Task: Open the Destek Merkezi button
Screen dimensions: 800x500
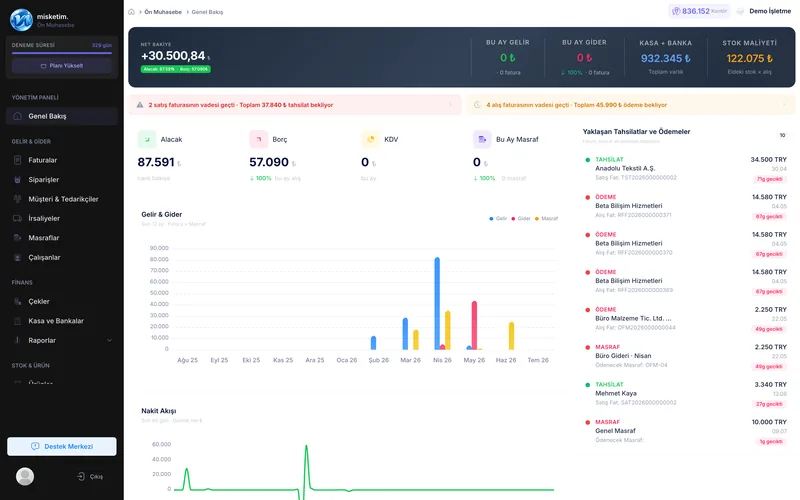Action: (62, 446)
